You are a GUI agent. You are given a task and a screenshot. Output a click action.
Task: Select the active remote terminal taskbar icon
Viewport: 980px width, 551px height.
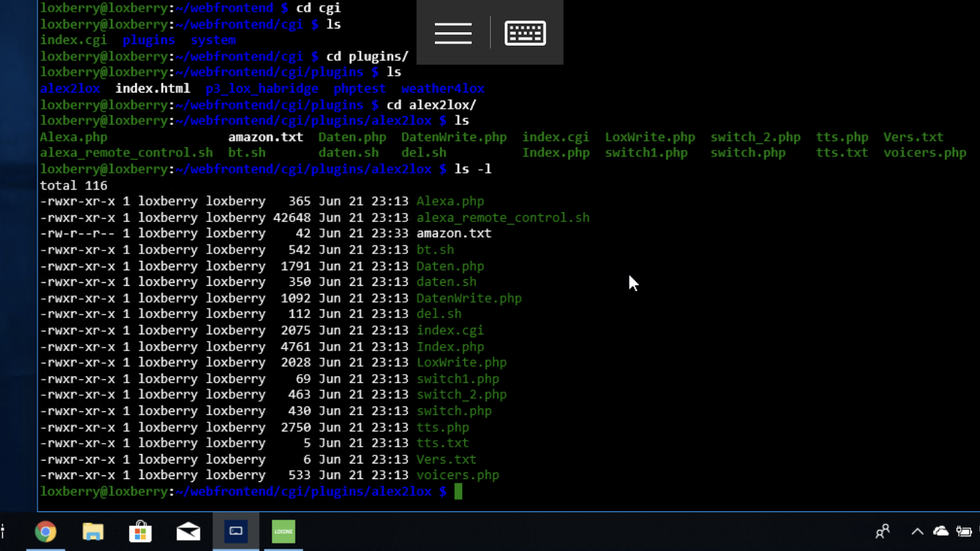click(x=236, y=531)
